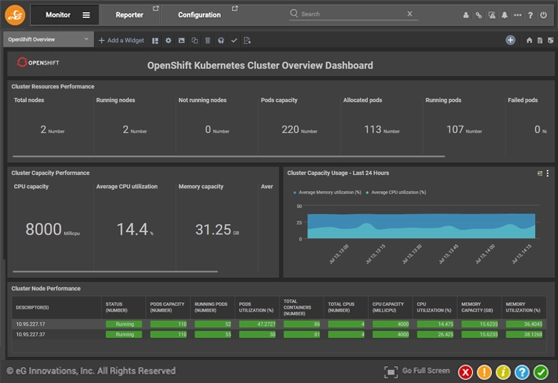This screenshot has height=383, width=558.
Task: Click the round blue plus button
Action: pos(510,40)
